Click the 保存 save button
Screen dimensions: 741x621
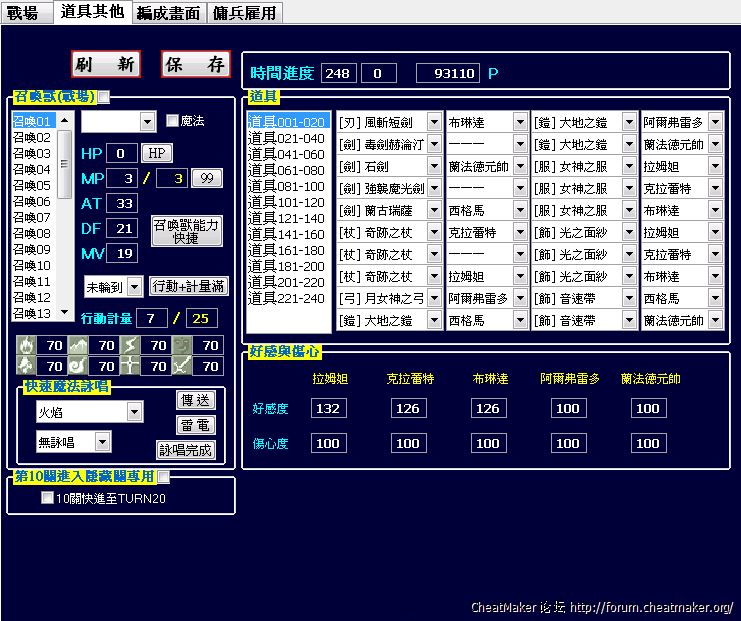coord(196,64)
